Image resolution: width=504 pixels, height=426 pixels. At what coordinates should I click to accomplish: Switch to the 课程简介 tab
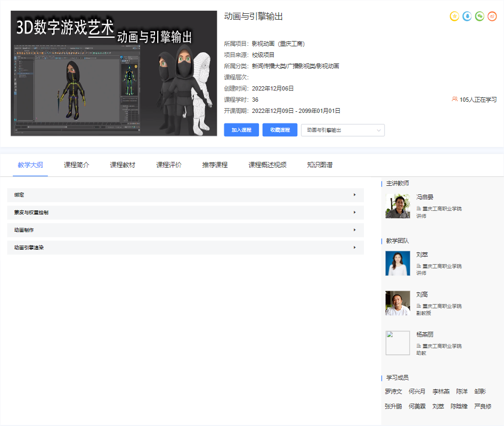click(77, 165)
